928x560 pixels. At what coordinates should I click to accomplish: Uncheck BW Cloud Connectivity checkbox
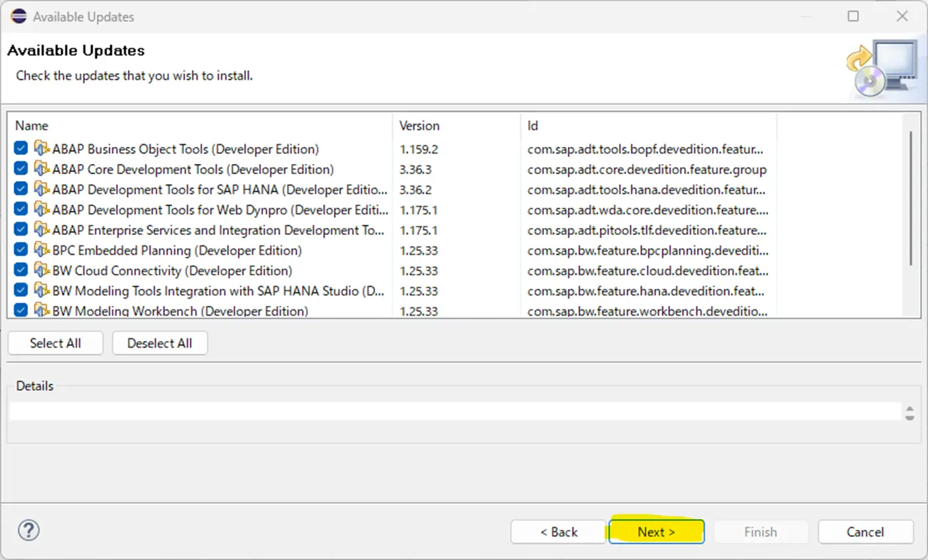click(21, 270)
